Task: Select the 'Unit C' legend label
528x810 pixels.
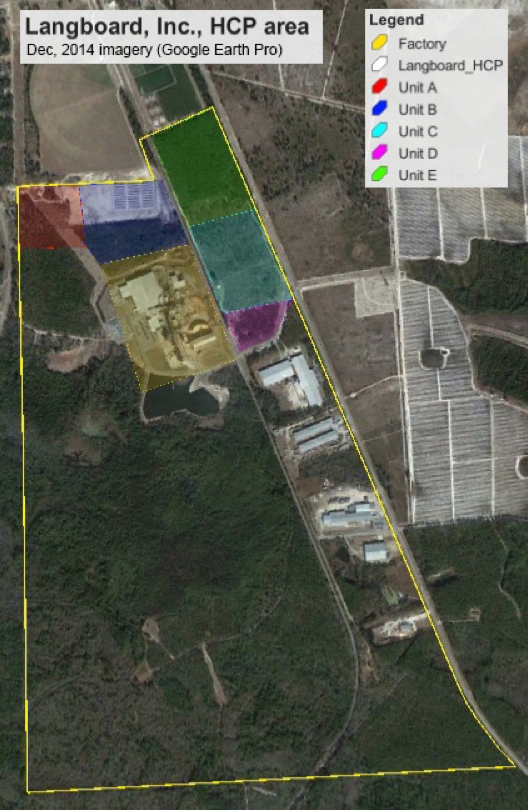Action: point(418,132)
